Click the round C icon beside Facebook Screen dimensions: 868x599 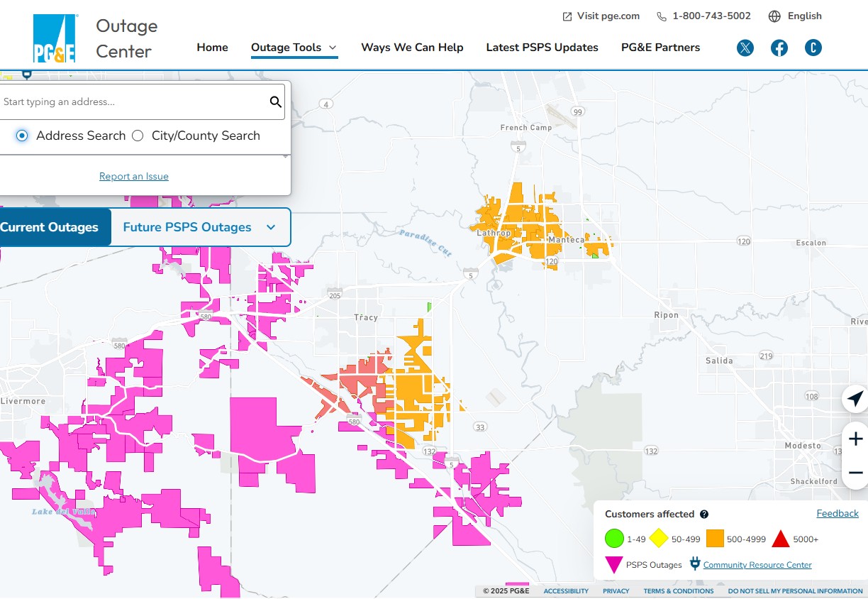813,48
